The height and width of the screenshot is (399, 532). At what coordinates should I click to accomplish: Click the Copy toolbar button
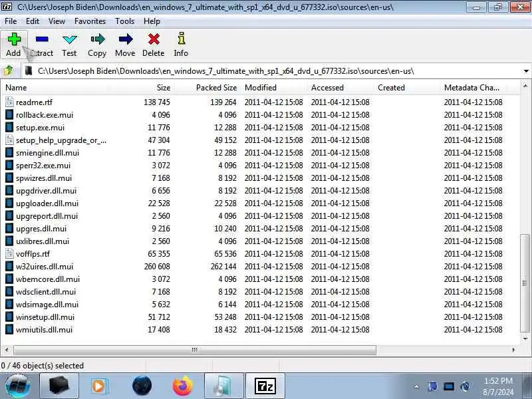[97, 45]
